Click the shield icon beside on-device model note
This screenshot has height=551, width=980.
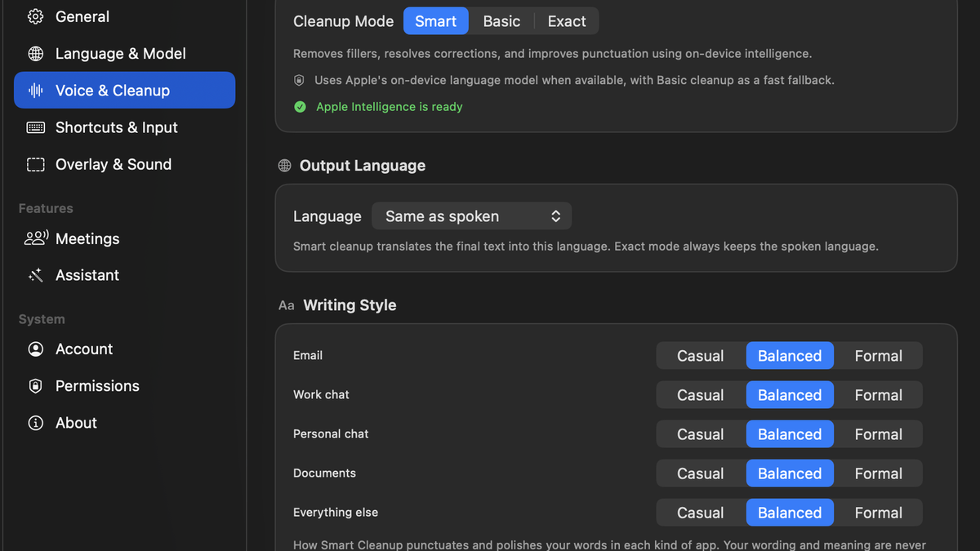point(299,81)
